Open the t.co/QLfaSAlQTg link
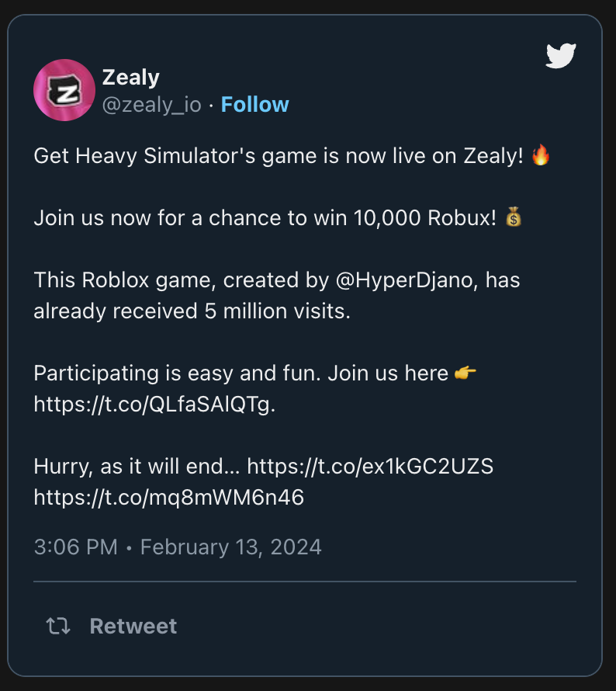 pyautogui.click(x=154, y=405)
